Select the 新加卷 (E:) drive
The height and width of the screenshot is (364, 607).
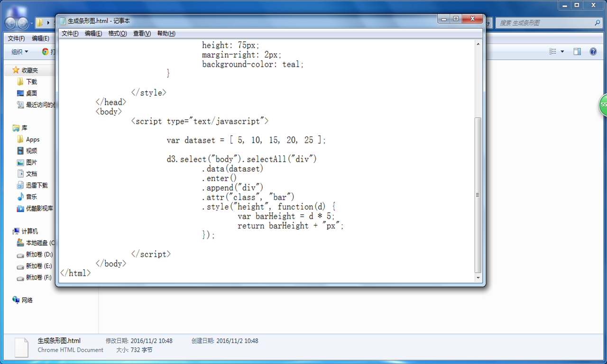click(x=39, y=266)
